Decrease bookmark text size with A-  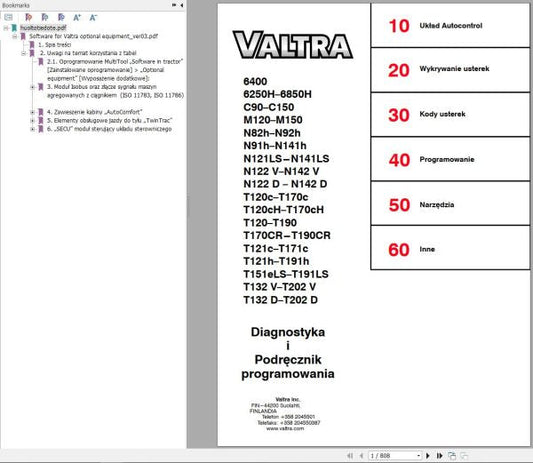pos(93,17)
